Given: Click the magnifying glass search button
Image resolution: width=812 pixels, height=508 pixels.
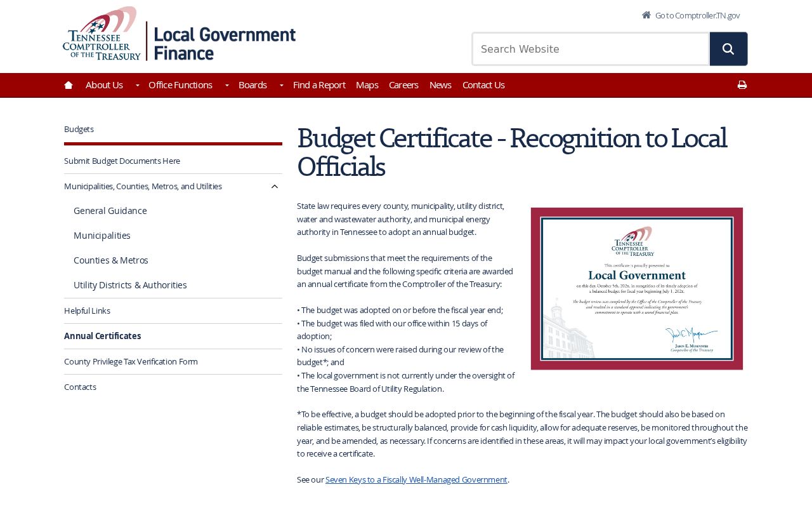Looking at the screenshot, I should click(x=728, y=49).
